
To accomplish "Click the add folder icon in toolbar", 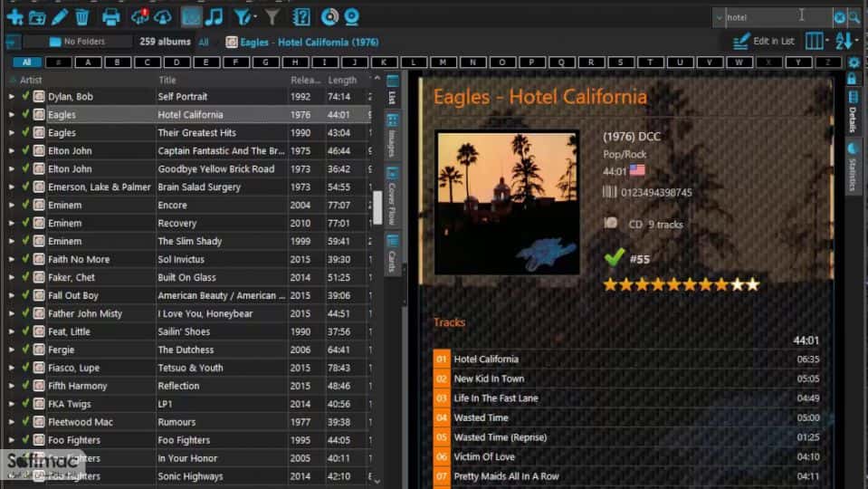I will pos(37,18).
